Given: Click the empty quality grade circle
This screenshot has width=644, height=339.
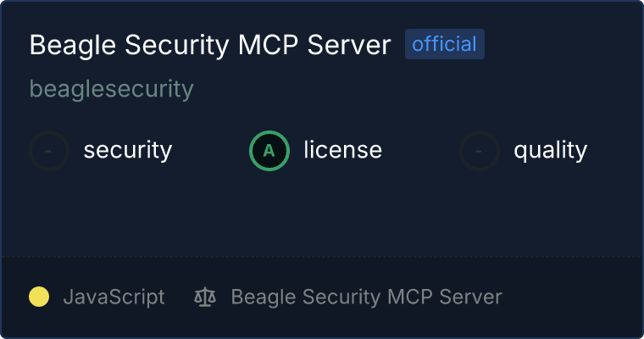Looking at the screenshot, I should click(480, 151).
